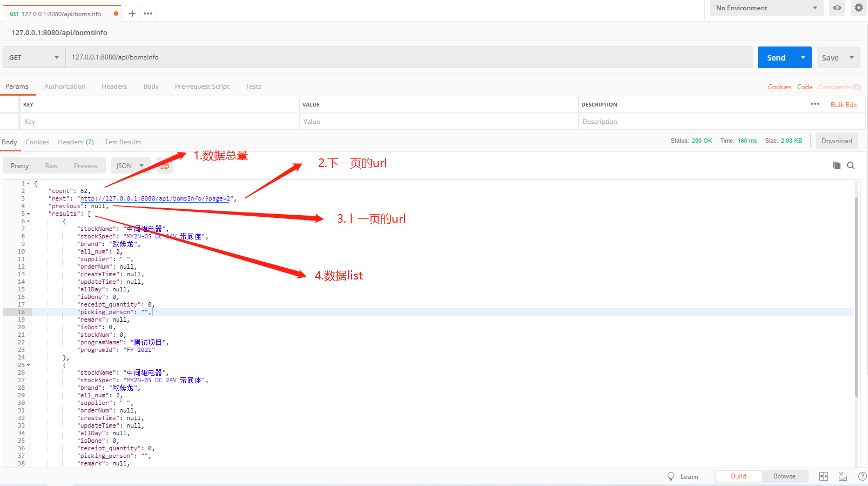Image resolution: width=868 pixels, height=486 pixels.
Task: Download the response with Download button
Action: point(837,141)
